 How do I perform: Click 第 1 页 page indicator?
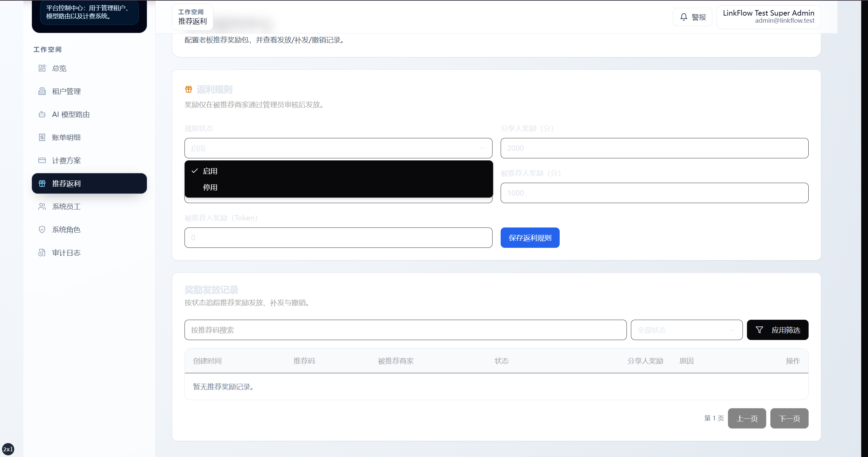[714, 418]
